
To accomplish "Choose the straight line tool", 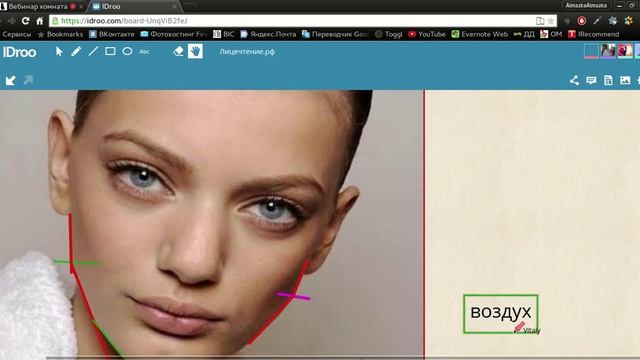I will coord(93,51).
